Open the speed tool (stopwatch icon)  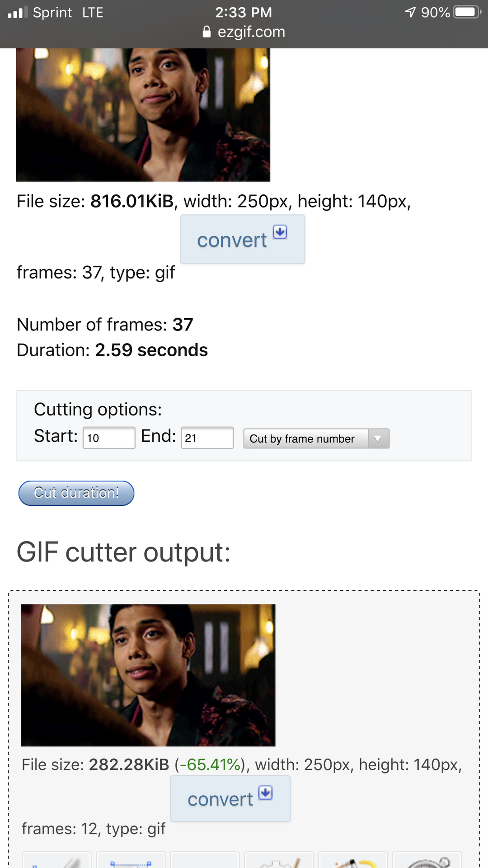[427, 860]
